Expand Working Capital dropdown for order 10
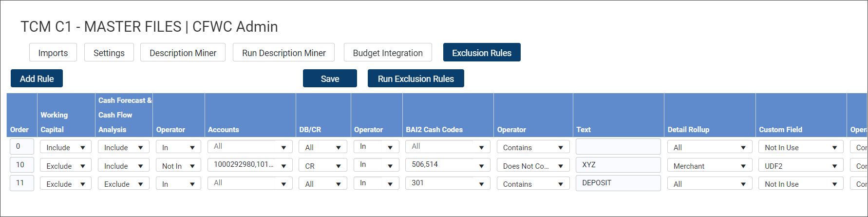868x217 pixels. 66,166
